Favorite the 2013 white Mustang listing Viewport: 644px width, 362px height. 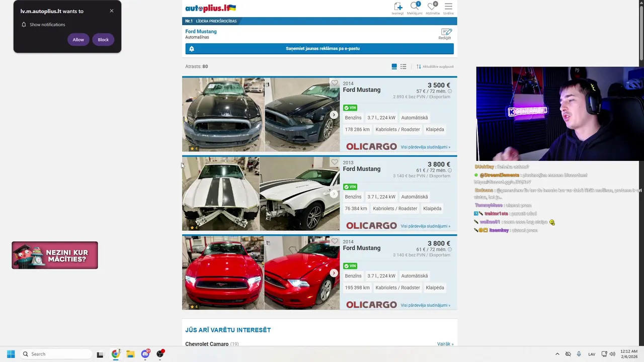[335, 162]
